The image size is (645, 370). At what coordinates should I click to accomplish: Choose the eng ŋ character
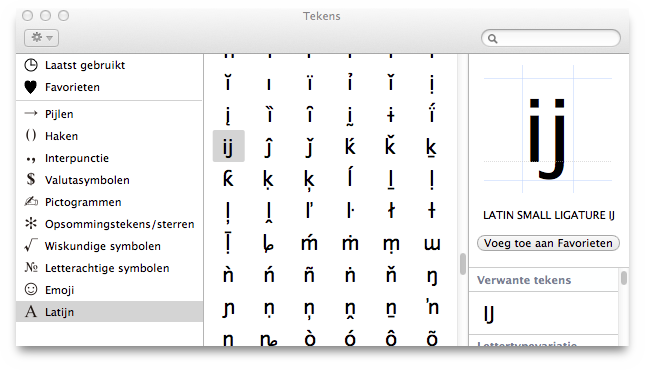click(x=432, y=277)
